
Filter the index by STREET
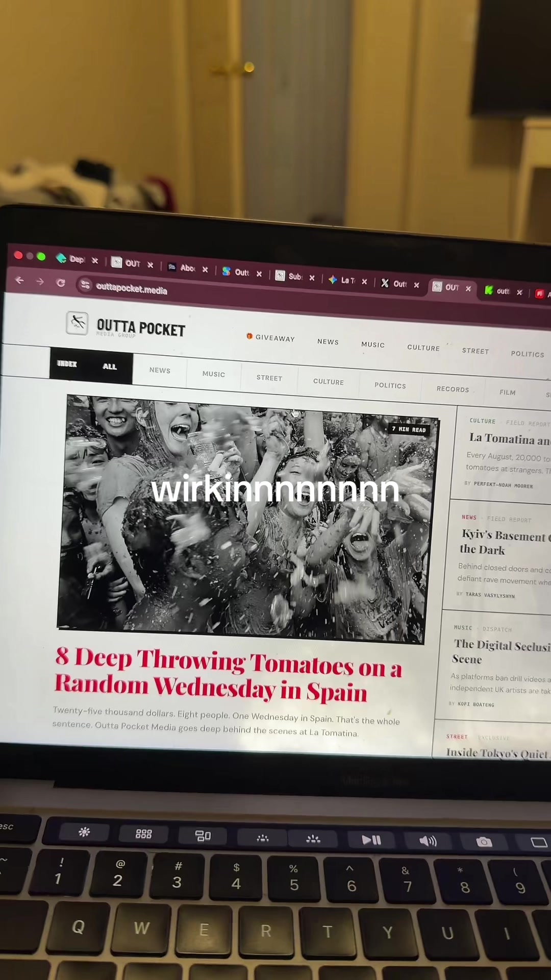coord(269,378)
